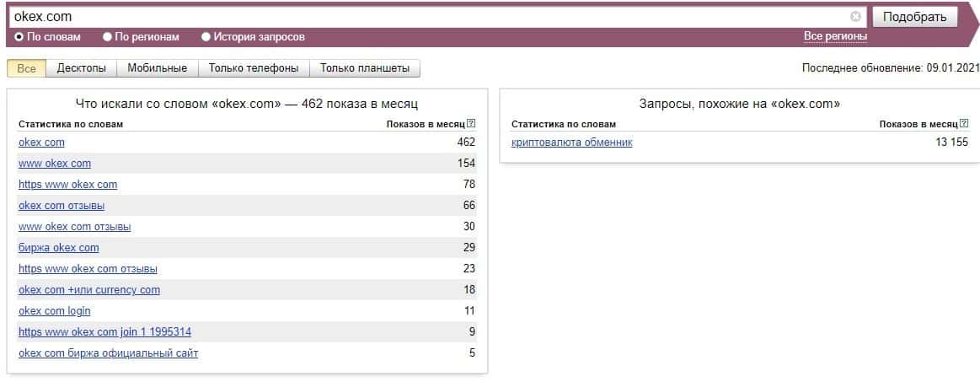Click help icon beside left 'Показов в месяц'
Viewport: 980px width, 382px height.
(x=471, y=124)
